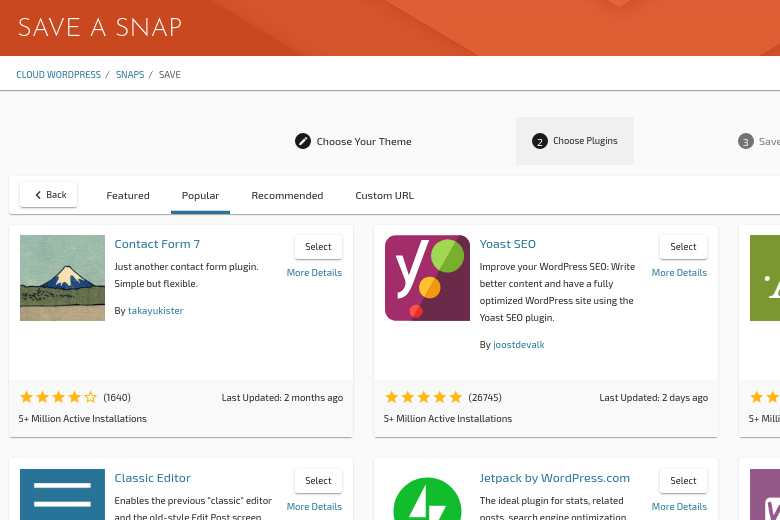This screenshot has width=780, height=520.
Task: View More Details for Contact Form 7
Action: pyautogui.click(x=314, y=273)
